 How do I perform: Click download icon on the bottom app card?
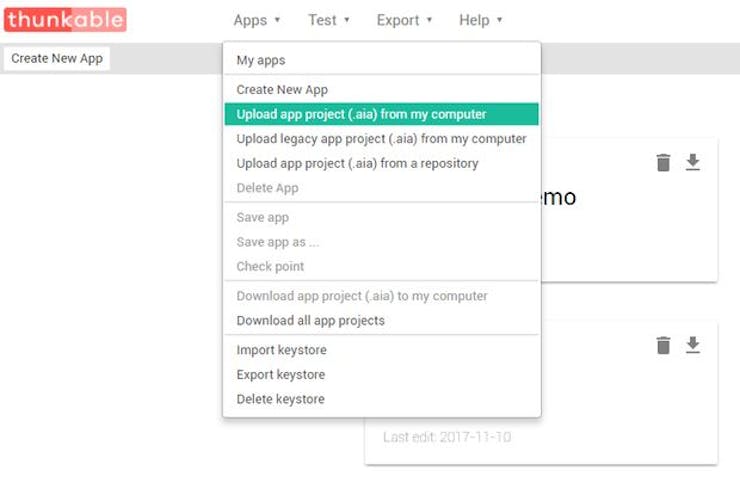click(x=692, y=345)
